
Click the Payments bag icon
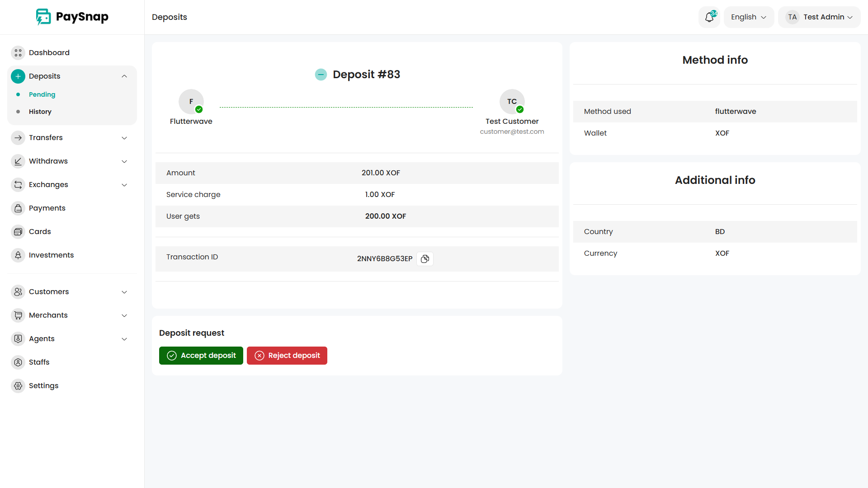tap(18, 208)
